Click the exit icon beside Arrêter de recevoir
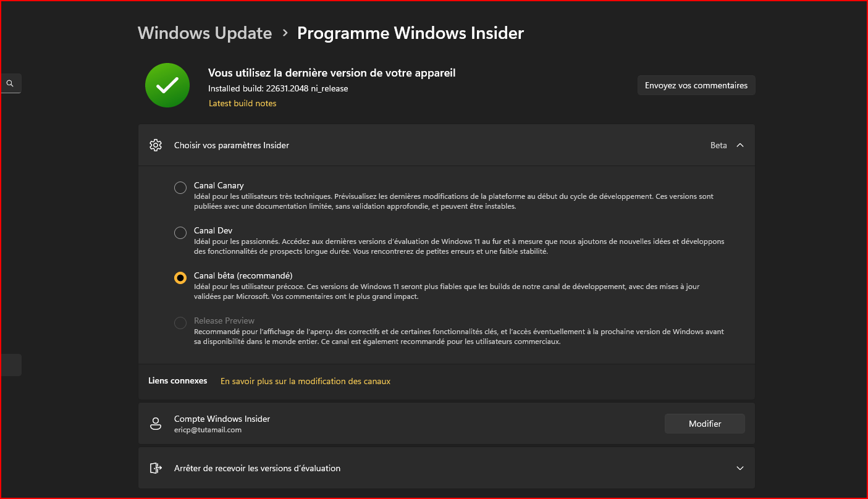The width and height of the screenshot is (868, 499). [156, 468]
